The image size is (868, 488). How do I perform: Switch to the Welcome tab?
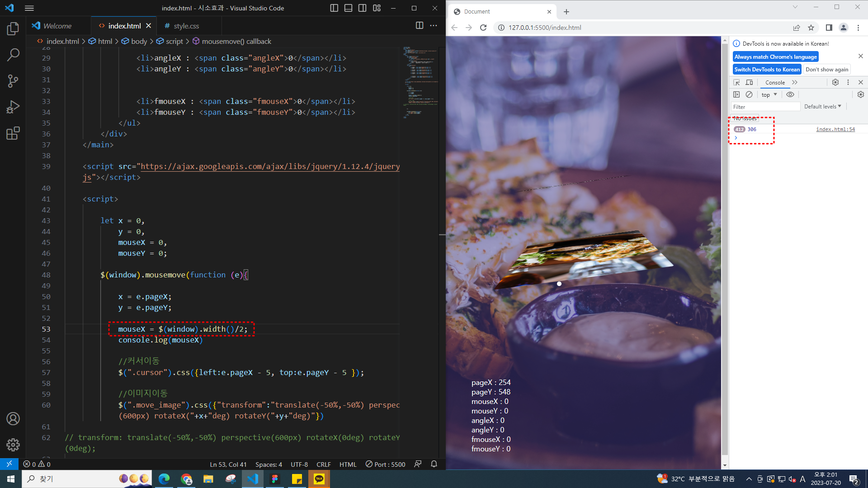click(57, 26)
